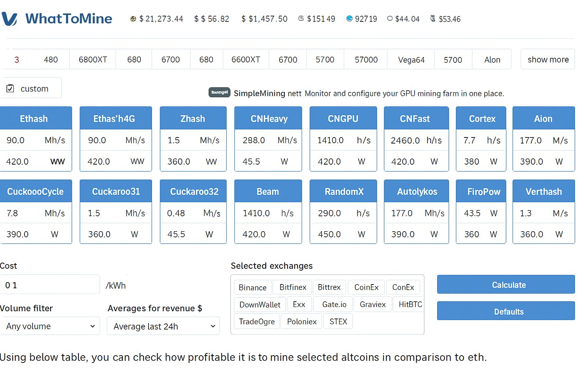
Task: Click the circle coin icon beside $44.04
Action: [390, 18]
